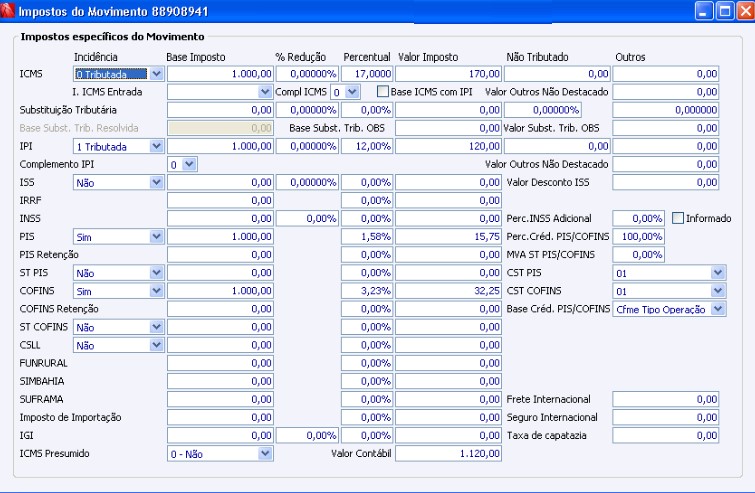Open the PIS dropdown showing Sim

(156, 236)
